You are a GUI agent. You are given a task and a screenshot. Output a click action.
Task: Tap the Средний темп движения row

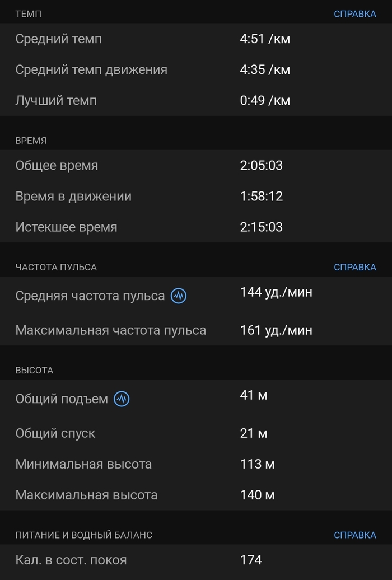point(196,70)
